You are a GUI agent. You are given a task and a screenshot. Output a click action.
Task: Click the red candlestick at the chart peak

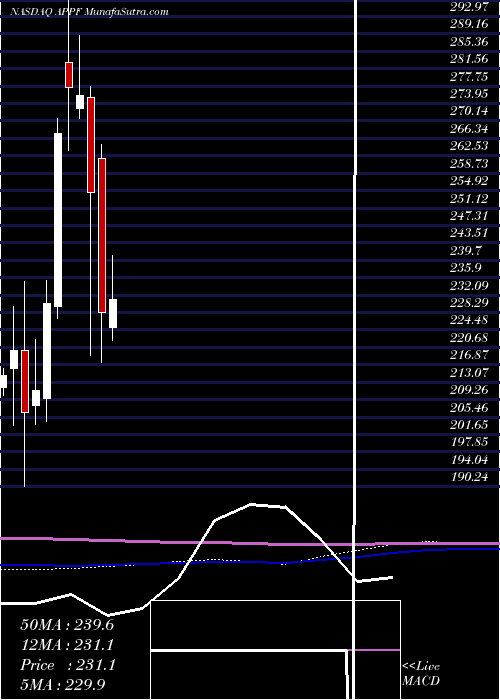(x=69, y=75)
